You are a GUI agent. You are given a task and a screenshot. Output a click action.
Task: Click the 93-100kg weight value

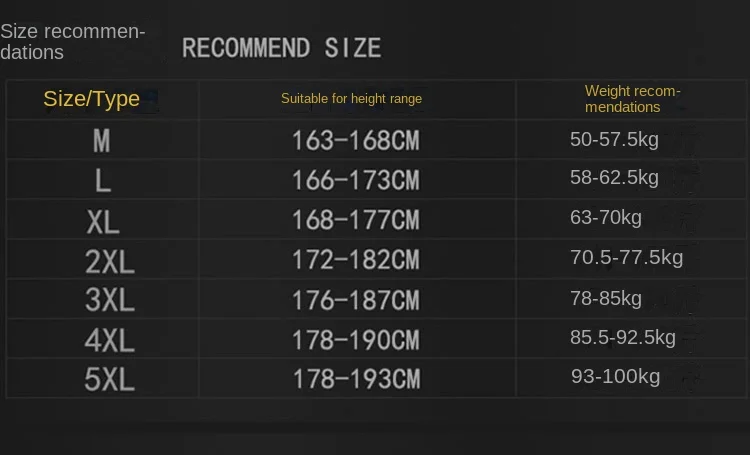pyautogui.click(x=616, y=377)
